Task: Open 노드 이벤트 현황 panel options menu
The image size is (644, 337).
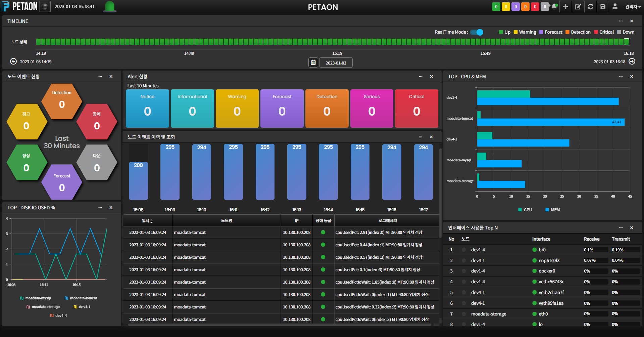Action: pos(100,77)
